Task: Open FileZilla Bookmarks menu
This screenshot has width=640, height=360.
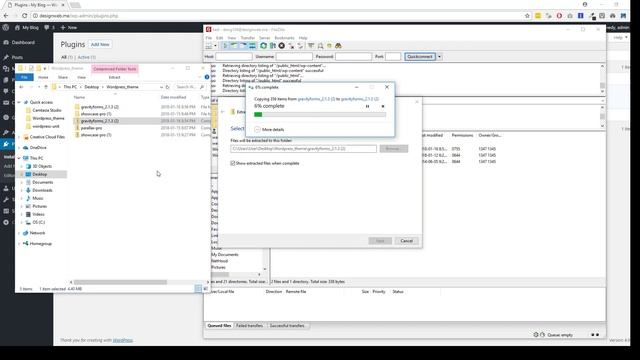Action: (284, 38)
